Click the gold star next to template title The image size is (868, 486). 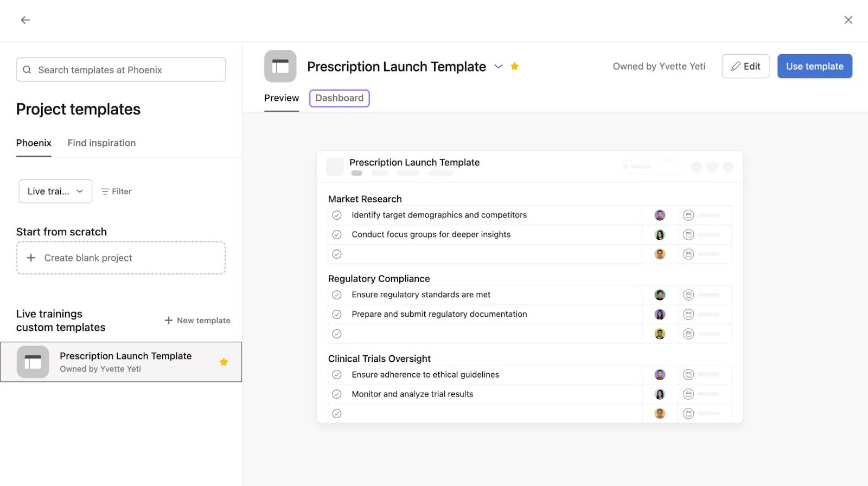tap(514, 66)
